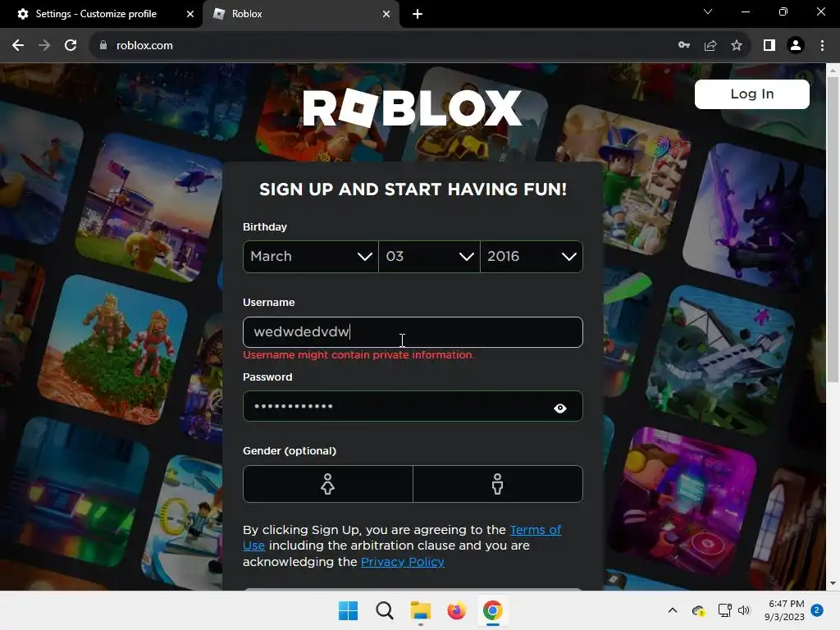Restore down the Chrome window
Viewport: 840px width, 630px height.
(783, 11)
